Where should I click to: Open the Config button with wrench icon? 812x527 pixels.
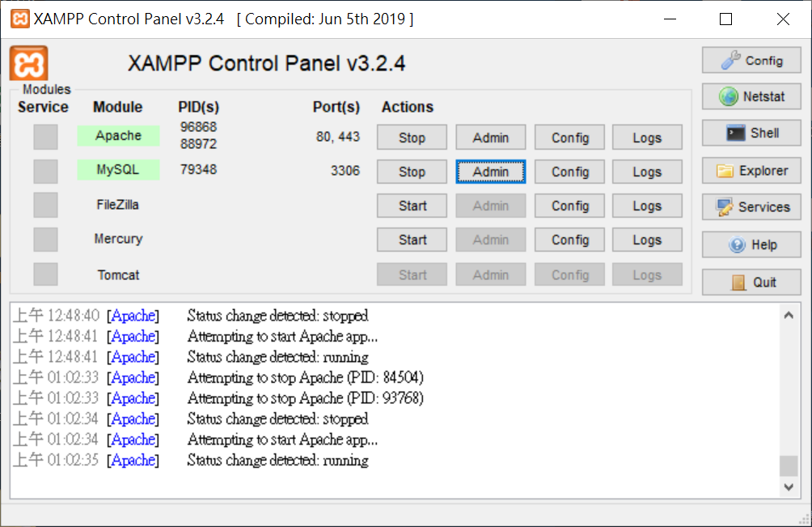pos(751,61)
